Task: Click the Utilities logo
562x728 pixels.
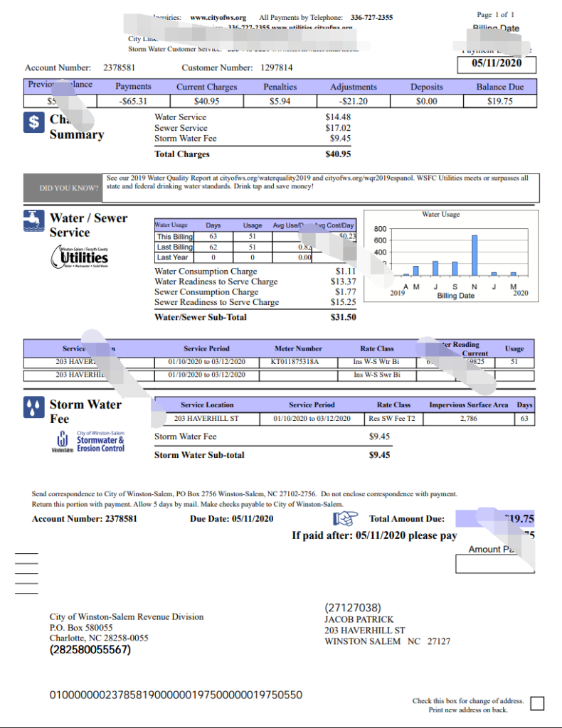Action: point(80,256)
